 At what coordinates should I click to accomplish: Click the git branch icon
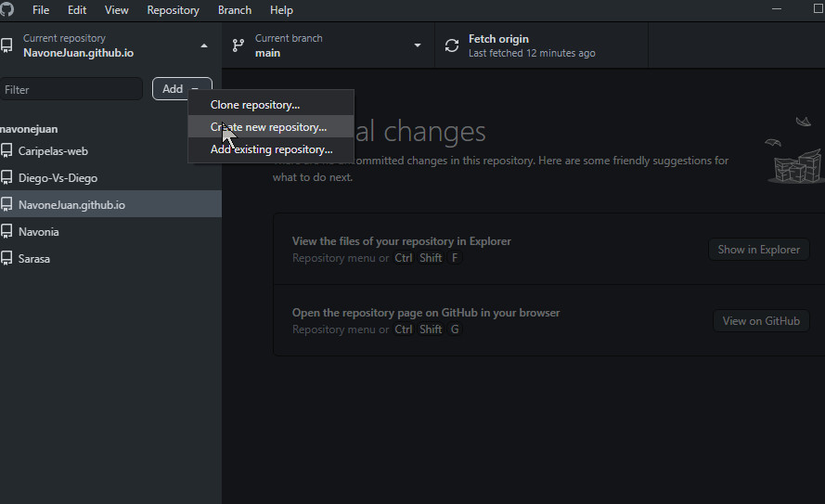238,45
